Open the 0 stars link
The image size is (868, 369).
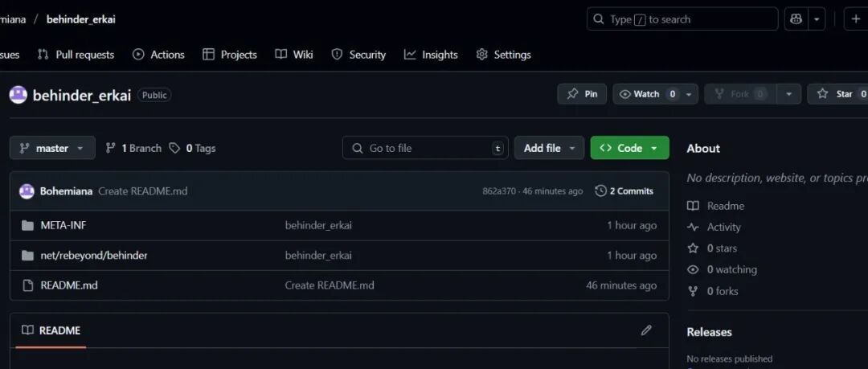click(x=712, y=248)
